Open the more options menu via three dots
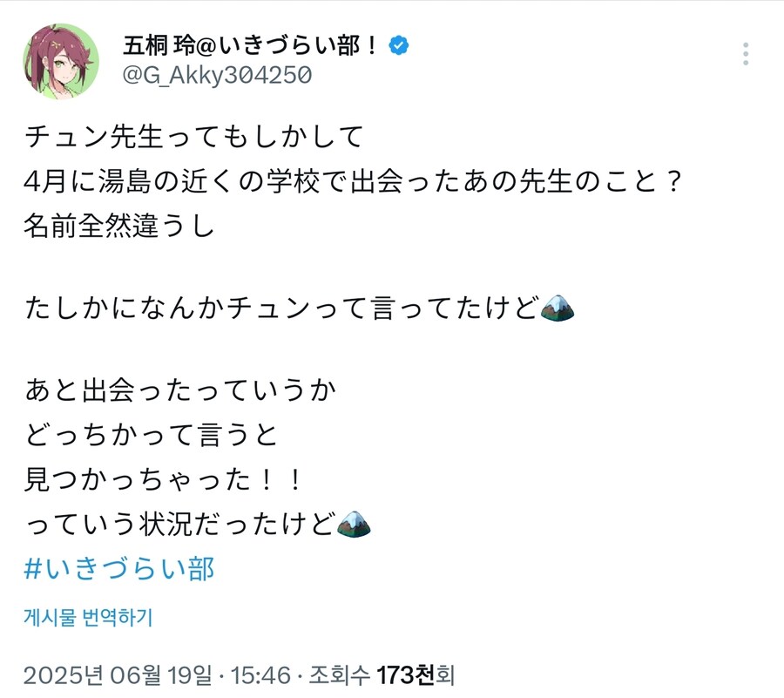Image resolution: width=784 pixels, height=698 pixels. tap(745, 54)
